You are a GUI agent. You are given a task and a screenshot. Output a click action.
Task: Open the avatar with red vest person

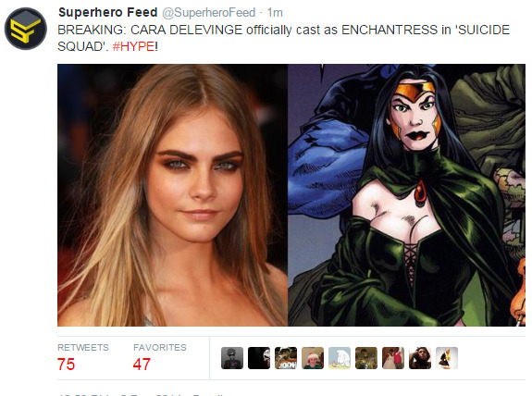point(393,358)
